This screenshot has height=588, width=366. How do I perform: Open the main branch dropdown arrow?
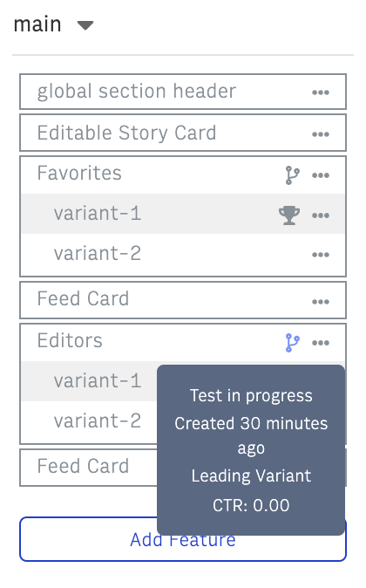tap(85, 25)
